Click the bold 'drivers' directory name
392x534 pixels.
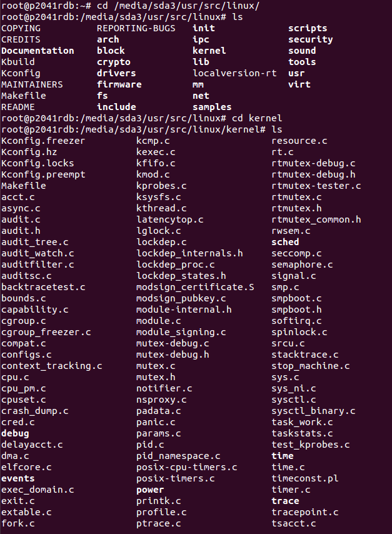tap(116, 73)
